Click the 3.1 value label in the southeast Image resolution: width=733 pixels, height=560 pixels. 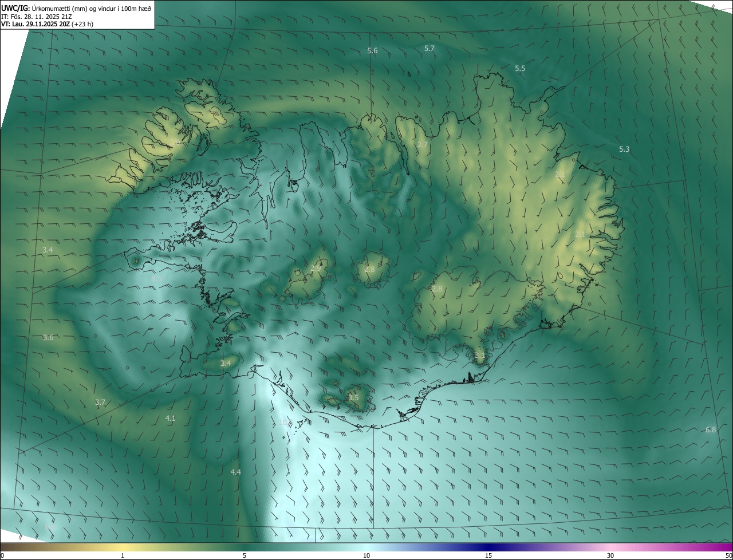[x=480, y=356]
